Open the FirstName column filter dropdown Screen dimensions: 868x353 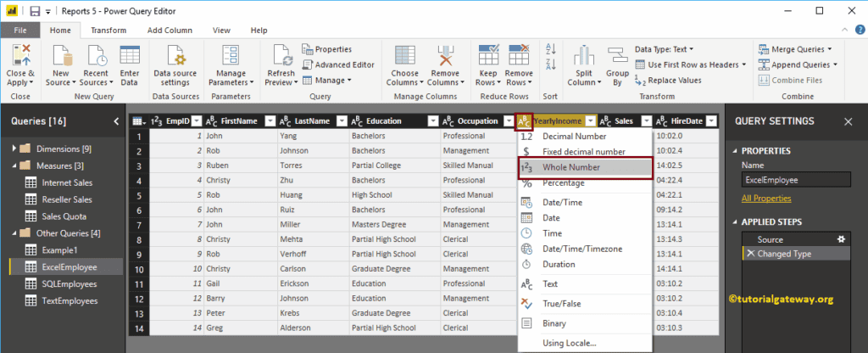[270, 120]
